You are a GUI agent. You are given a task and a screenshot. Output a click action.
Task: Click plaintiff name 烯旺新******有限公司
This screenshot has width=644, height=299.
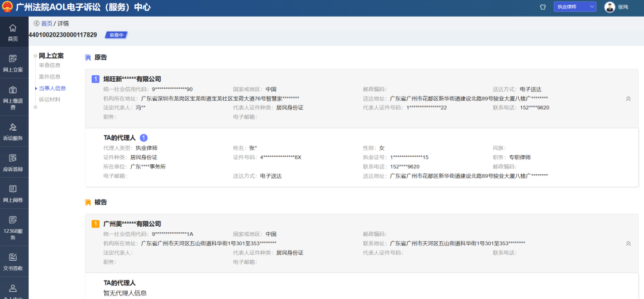[x=132, y=79]
